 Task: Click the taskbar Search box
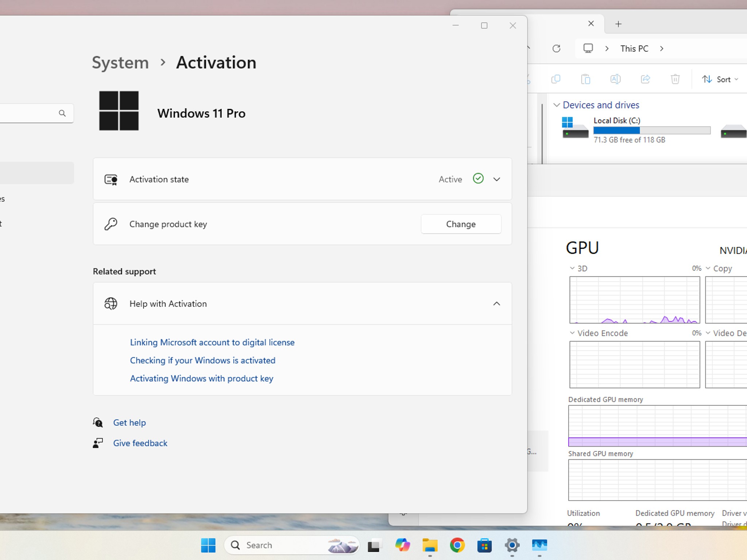coord(292,545)
